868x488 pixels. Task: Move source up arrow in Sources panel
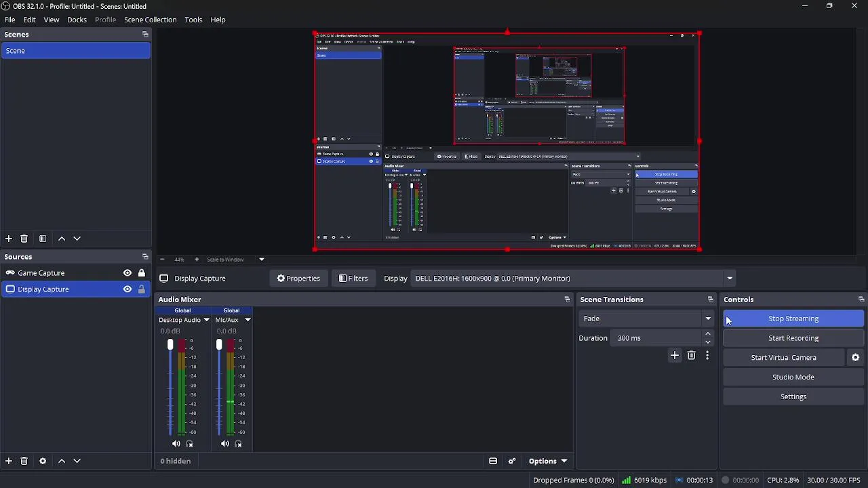tap(62, 461)
